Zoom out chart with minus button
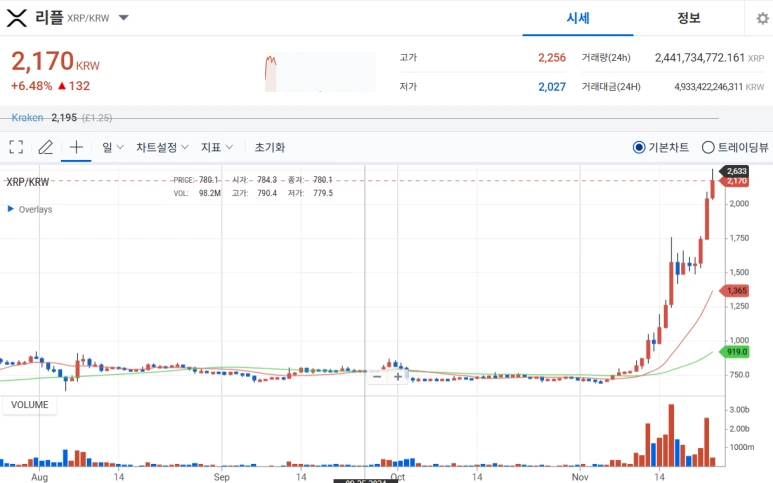The image size is (773, 483). (377, 377)
